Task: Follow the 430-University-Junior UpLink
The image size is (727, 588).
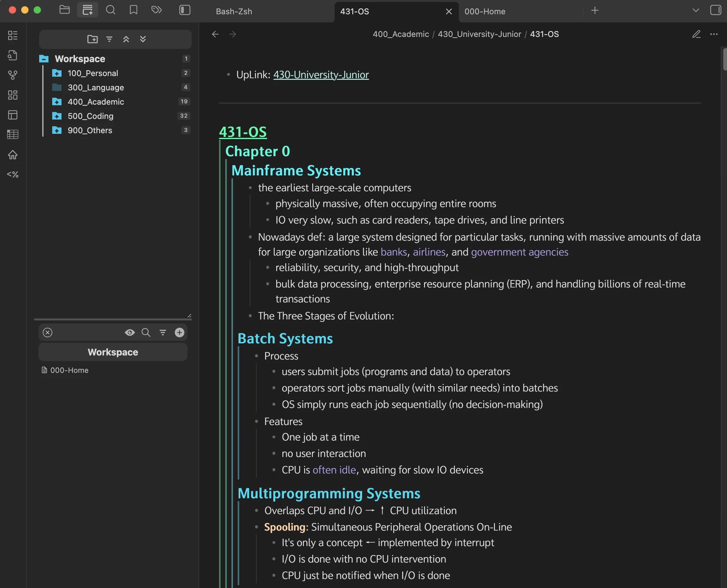Action: tap(321, 75)
